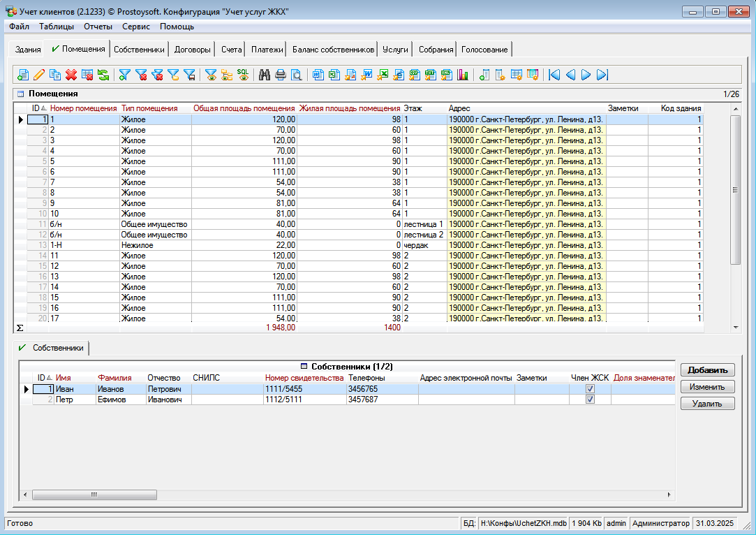Open the bar chart diagram icon
This screenshot has width=756, height=535.
[462, 75]
